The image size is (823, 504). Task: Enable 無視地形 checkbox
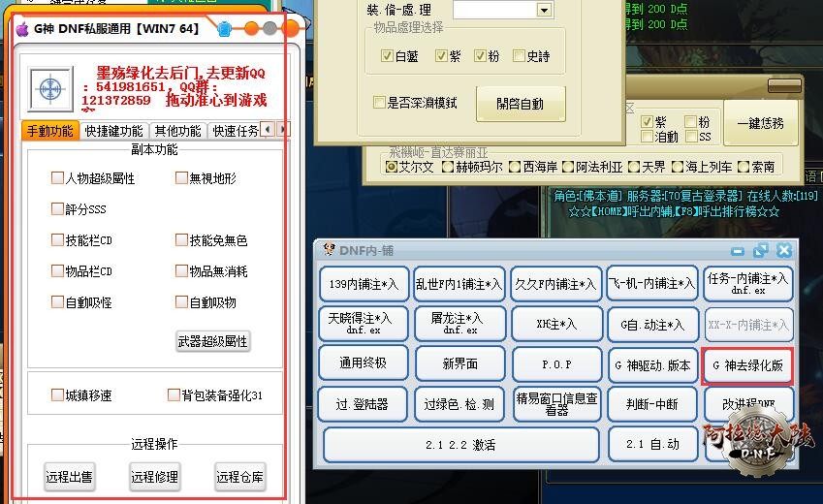[x=181, y=178]
